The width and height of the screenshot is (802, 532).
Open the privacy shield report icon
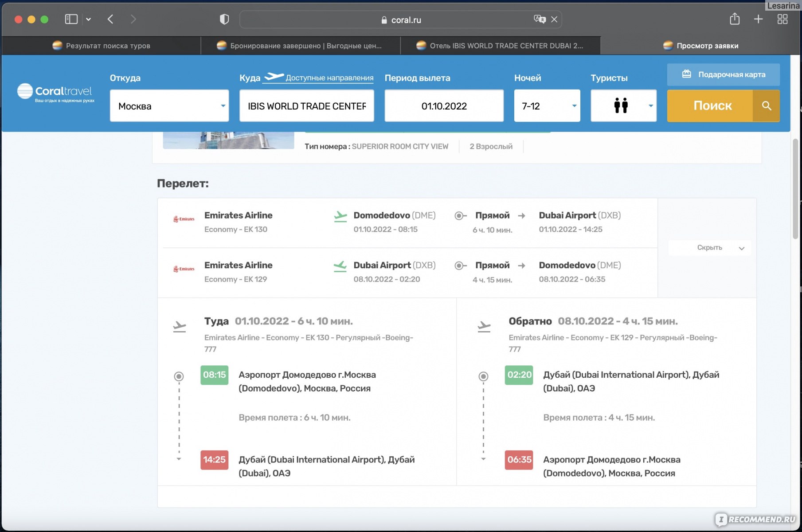pos(224,19)
